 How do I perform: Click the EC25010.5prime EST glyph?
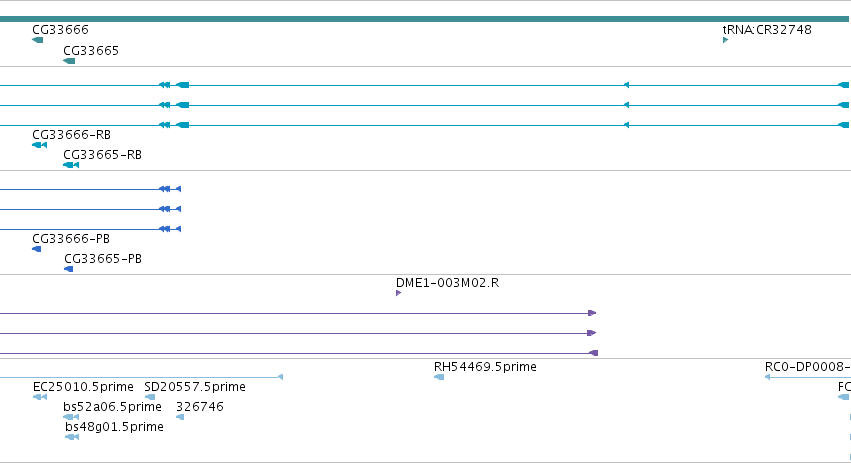click(40, 397)
